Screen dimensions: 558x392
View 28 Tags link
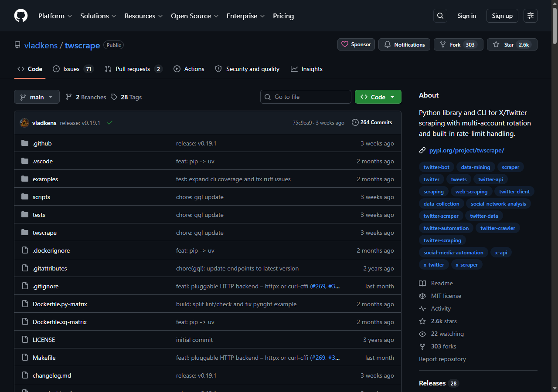pos(126,97)
